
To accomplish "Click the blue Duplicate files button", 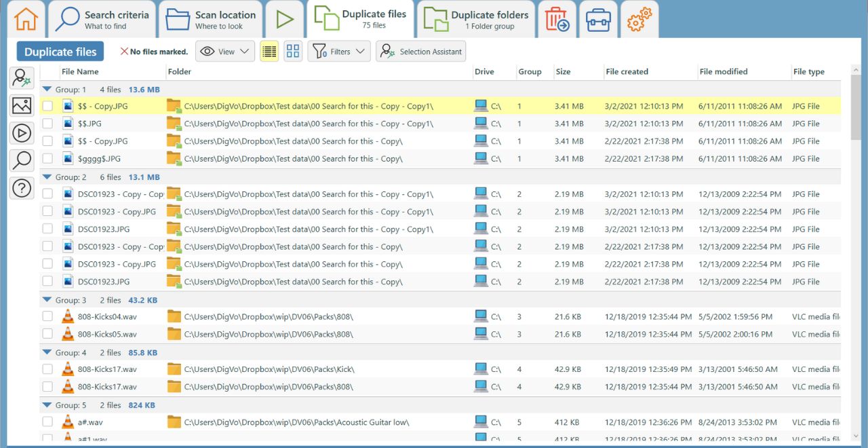I will point(60,52).
